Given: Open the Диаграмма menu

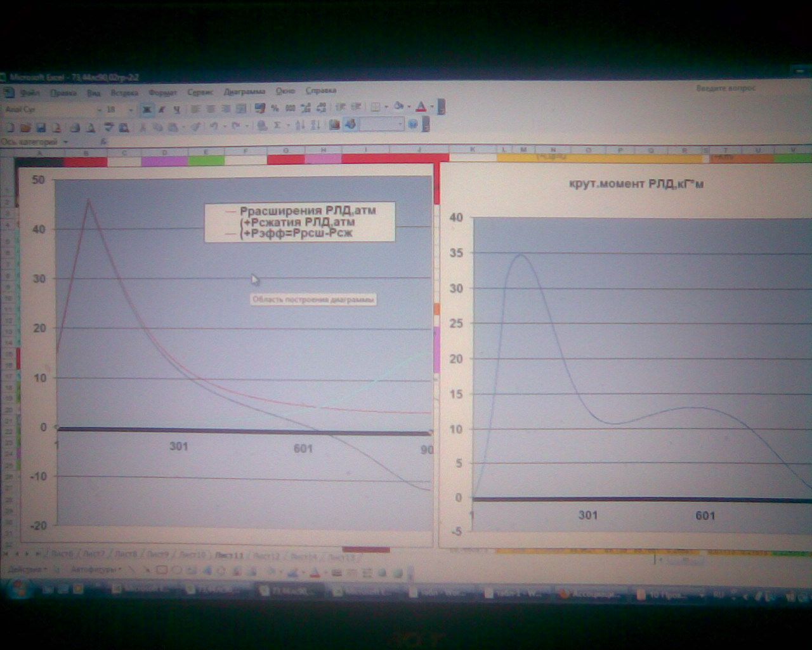Looking at the screenshot, I should pyautogui.click(x=244, y=91).
